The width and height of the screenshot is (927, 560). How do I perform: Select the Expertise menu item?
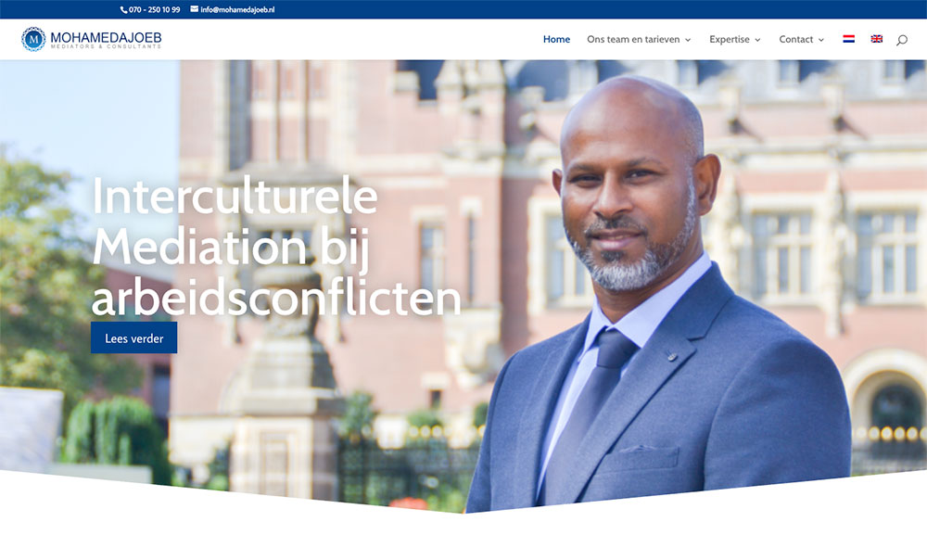click(729, 39)
